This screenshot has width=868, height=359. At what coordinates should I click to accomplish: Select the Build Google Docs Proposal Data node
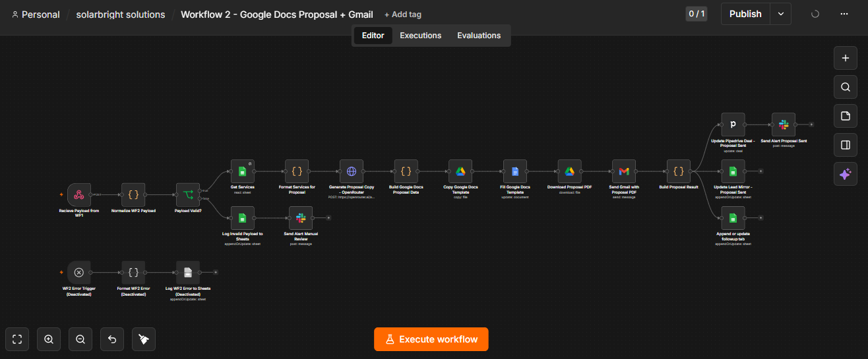coord(406,171)
